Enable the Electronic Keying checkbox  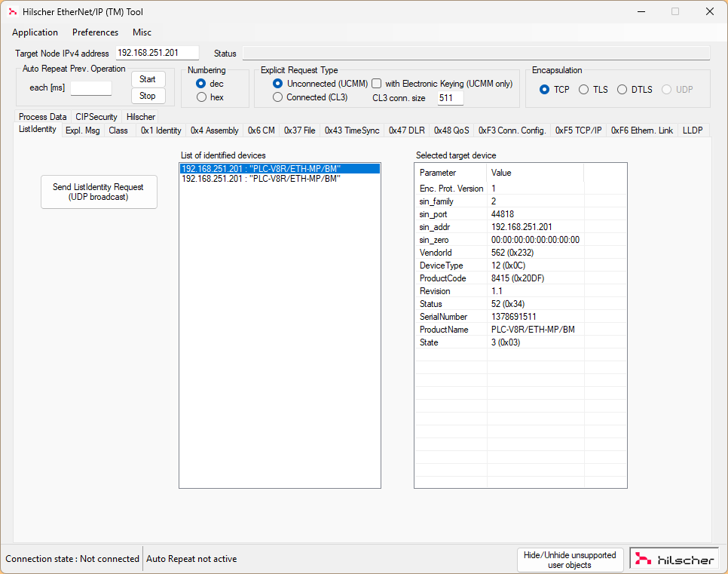[377, 84]
